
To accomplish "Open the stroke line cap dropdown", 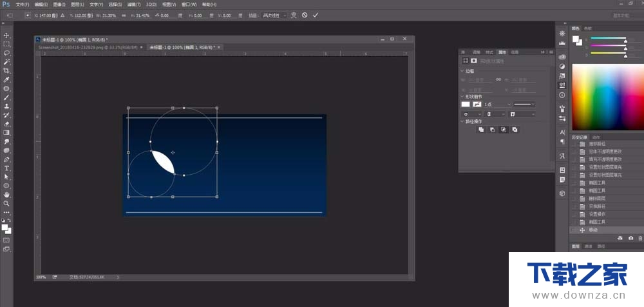I will coord(495,114).
